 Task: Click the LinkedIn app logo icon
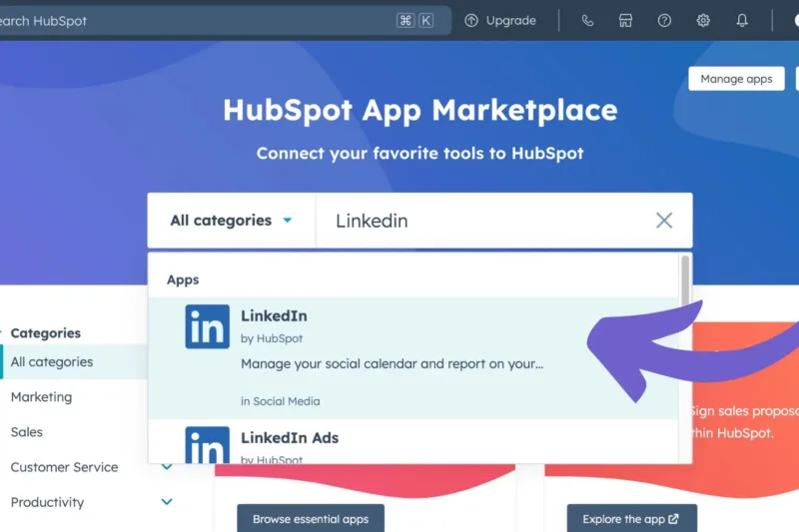[208, 326]
